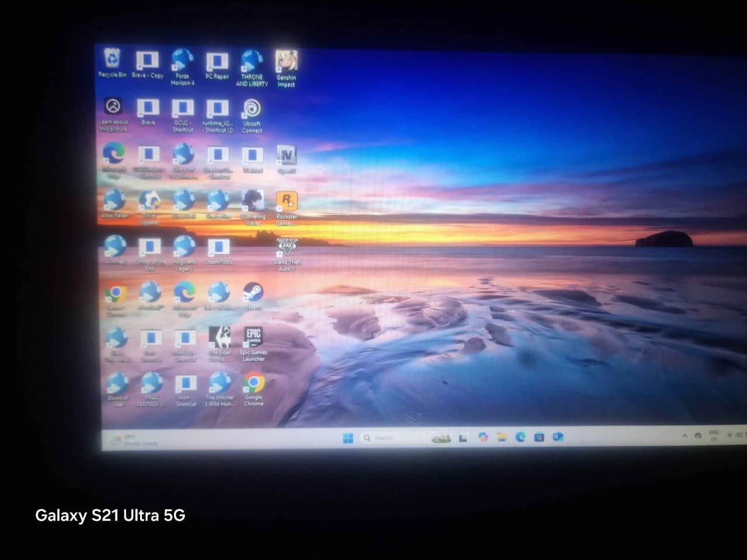Open the Steam desktop shortcut
The height and width of the screenshot is (560, 747).
253,292
